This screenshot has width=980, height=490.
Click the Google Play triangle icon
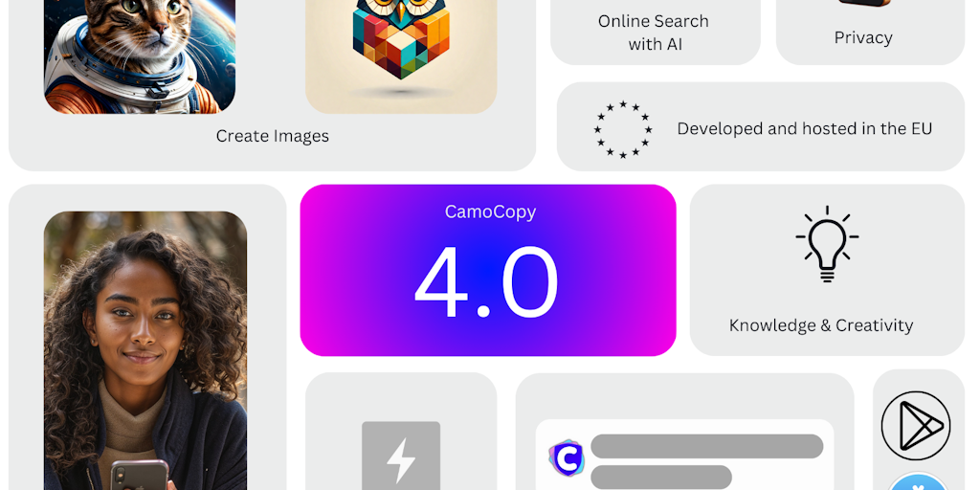pos(916,426)
